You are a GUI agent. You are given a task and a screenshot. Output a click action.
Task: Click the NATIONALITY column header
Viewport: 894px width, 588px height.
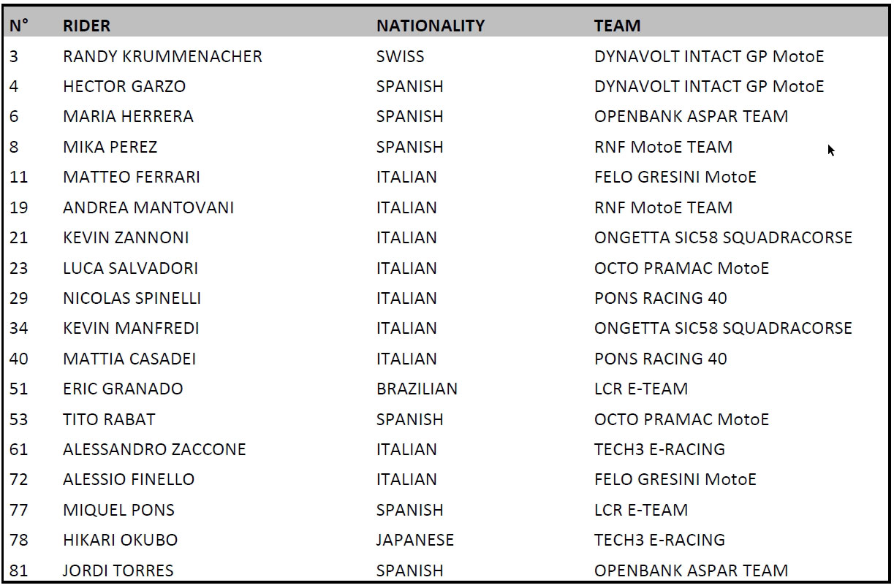431,26
